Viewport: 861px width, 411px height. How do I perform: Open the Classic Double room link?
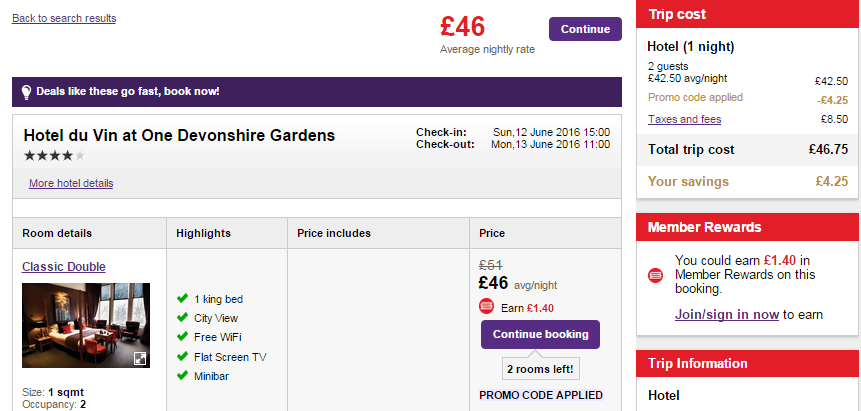[x=64, y=266]
